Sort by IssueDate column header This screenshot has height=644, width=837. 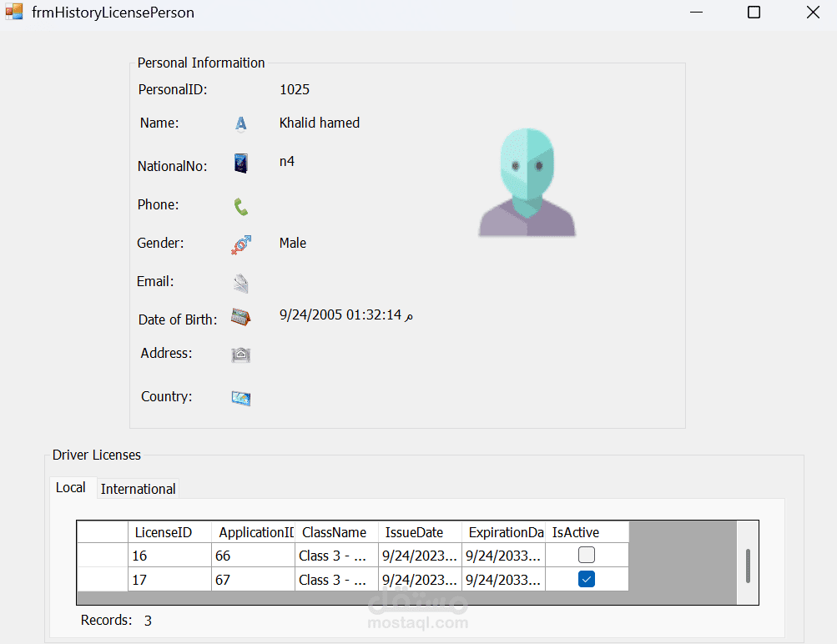tap(420, 532)
